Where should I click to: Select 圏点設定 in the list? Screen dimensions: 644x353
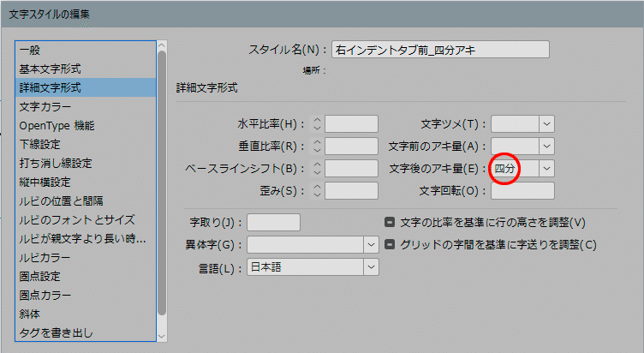[86, 276]
